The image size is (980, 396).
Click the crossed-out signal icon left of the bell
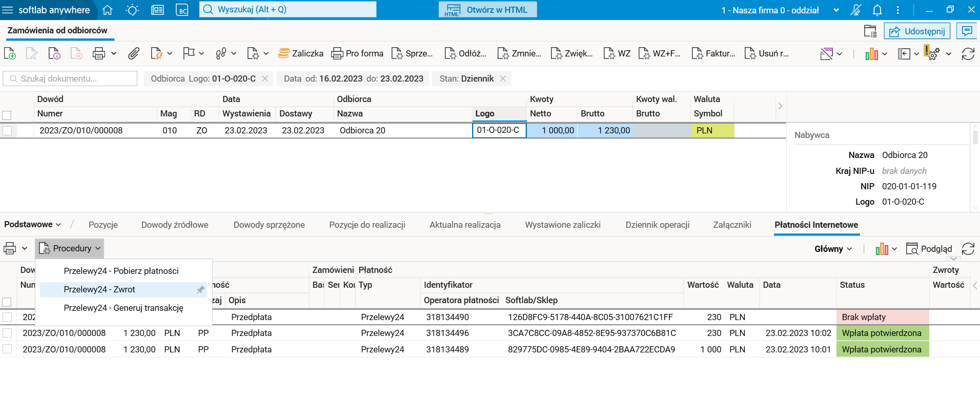[x=856, y=10]
